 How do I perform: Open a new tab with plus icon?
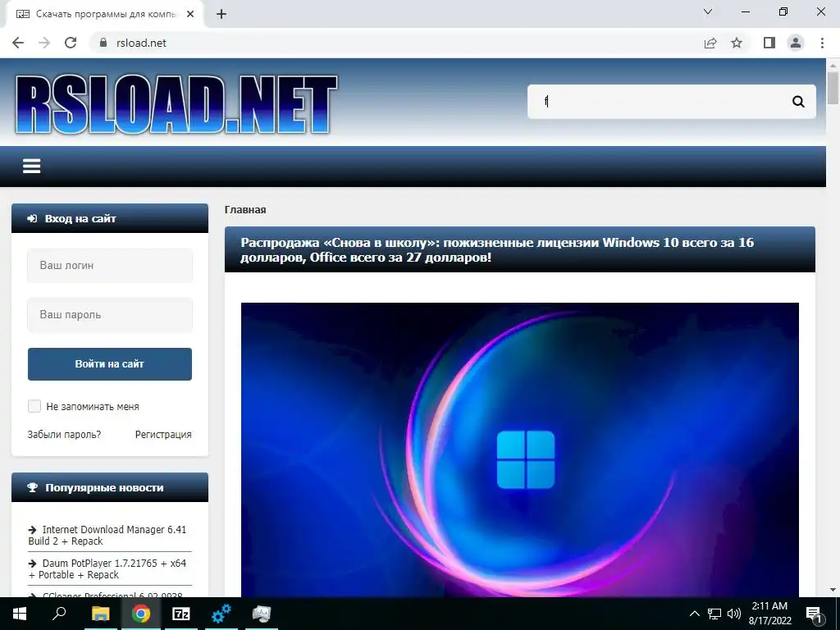point(221,15)
